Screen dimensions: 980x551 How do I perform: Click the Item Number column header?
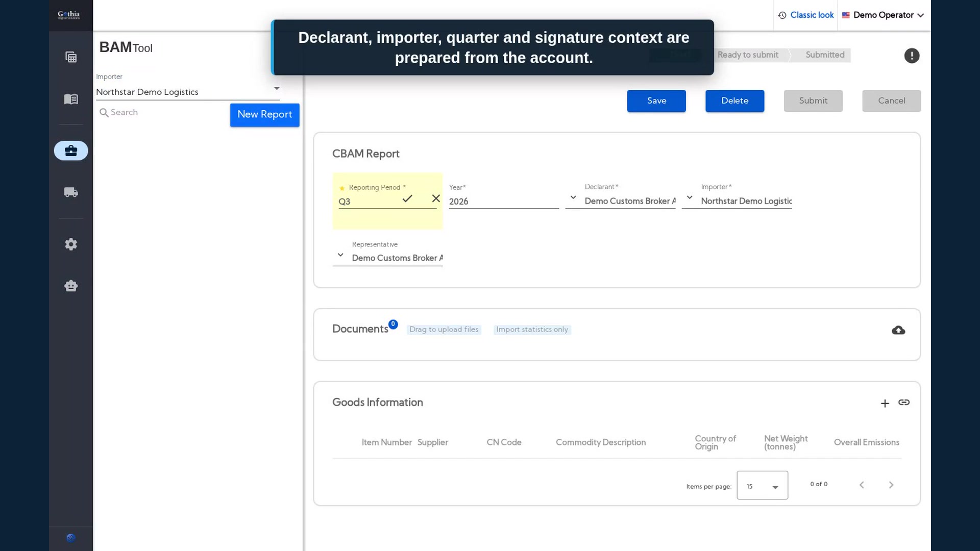(x=386, y=442)
